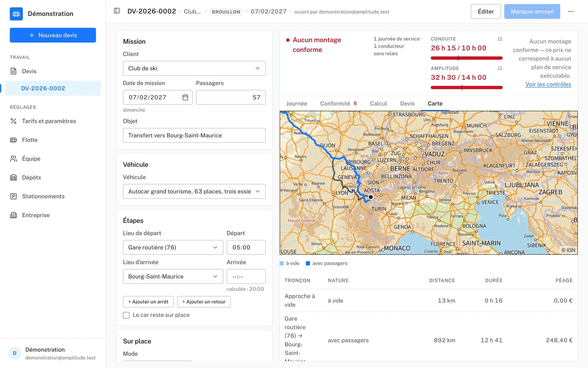Viewport: 588px width, 368px height.
Task: Click the Éditer button
Action: pos(486,11)
